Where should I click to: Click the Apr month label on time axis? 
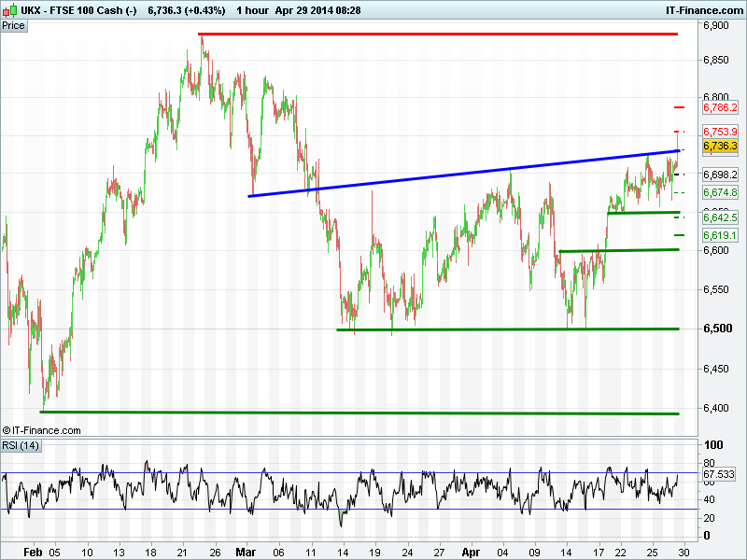(471, 553)
